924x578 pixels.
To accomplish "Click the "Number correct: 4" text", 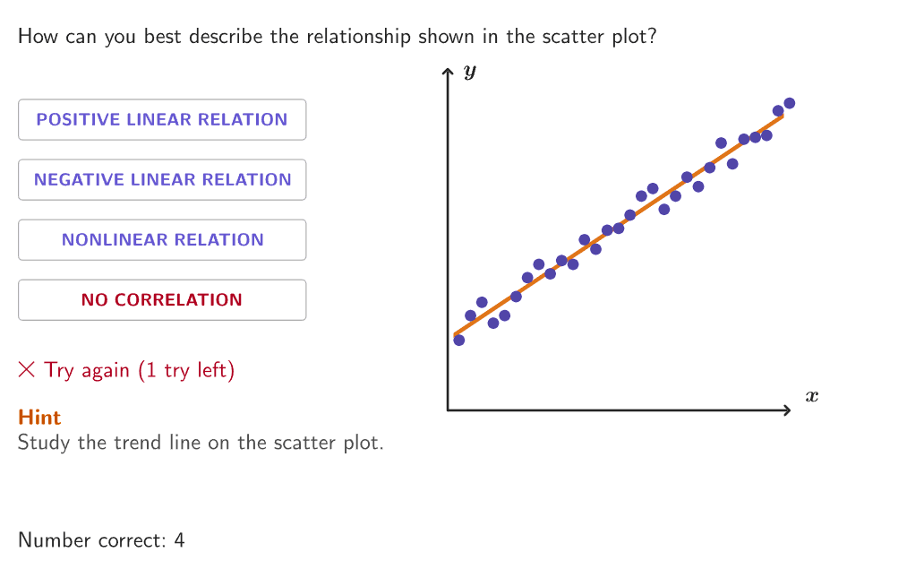I will point(101,540).
